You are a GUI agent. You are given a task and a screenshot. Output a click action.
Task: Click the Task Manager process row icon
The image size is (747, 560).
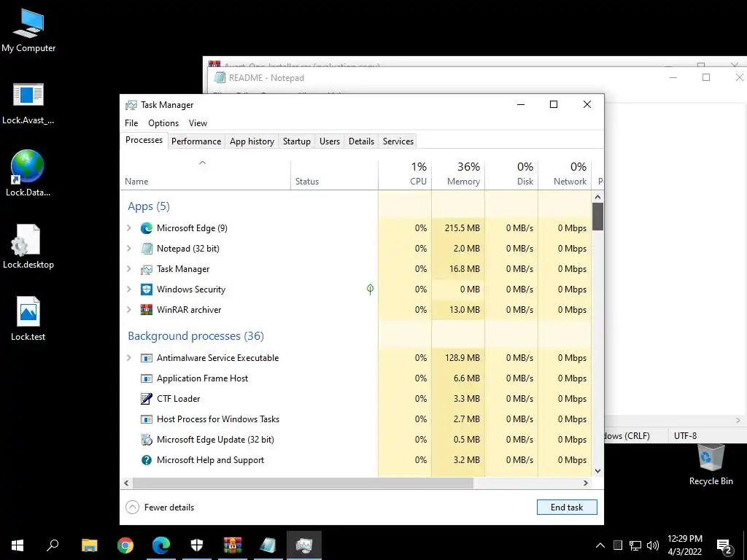146,269
